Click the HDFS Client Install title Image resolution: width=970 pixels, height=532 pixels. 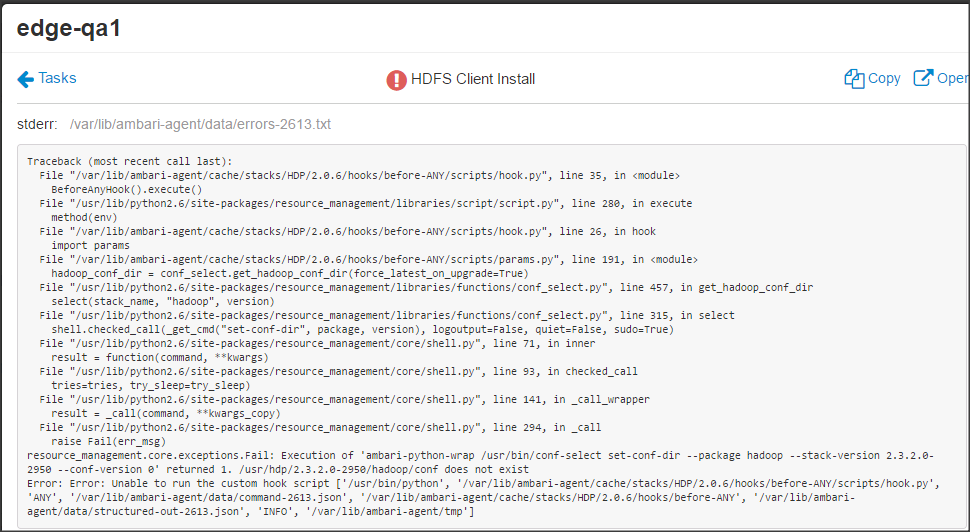coord(473,79)
